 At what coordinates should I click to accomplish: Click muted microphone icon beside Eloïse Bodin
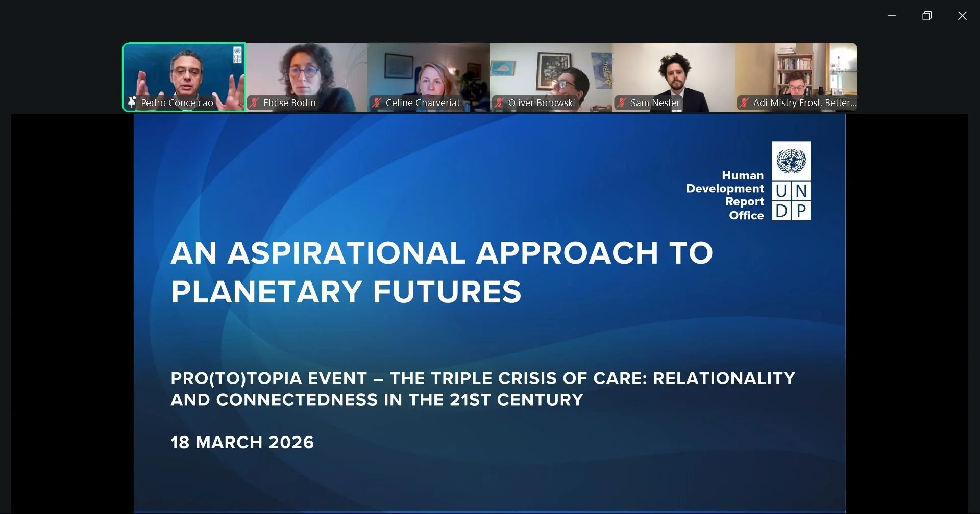click(x=254, y=102)
